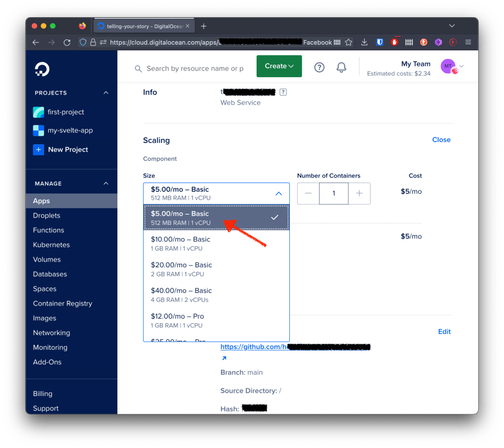Open Support page
Viewport: 504px width, 448px height.
point(46,409)
